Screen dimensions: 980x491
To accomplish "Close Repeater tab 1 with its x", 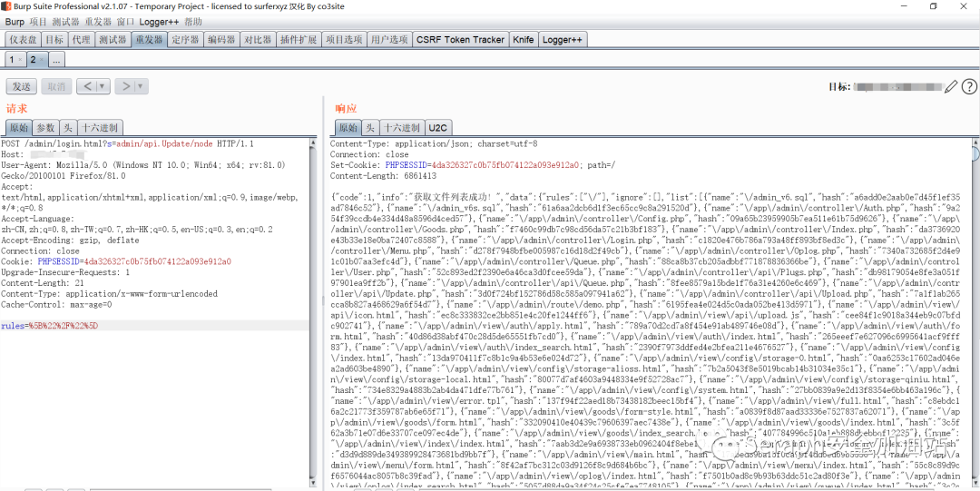I will [20, 60].
